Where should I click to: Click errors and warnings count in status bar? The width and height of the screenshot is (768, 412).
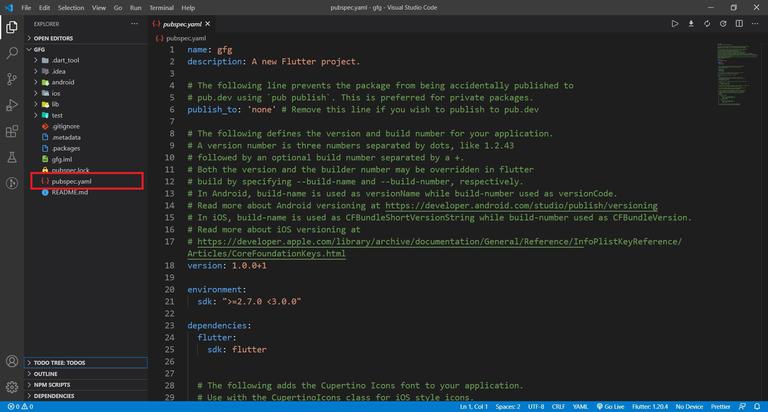pyautogui.click(x=20, y=407)
